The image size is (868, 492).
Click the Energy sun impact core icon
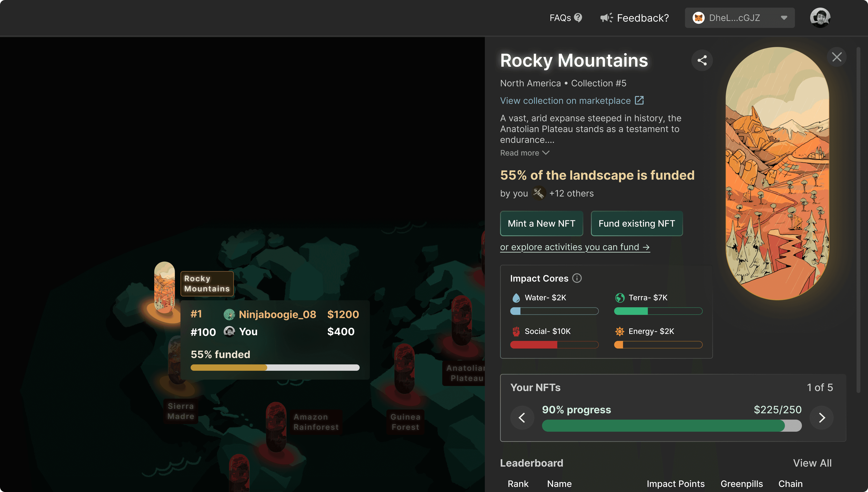tap(620, 332)
